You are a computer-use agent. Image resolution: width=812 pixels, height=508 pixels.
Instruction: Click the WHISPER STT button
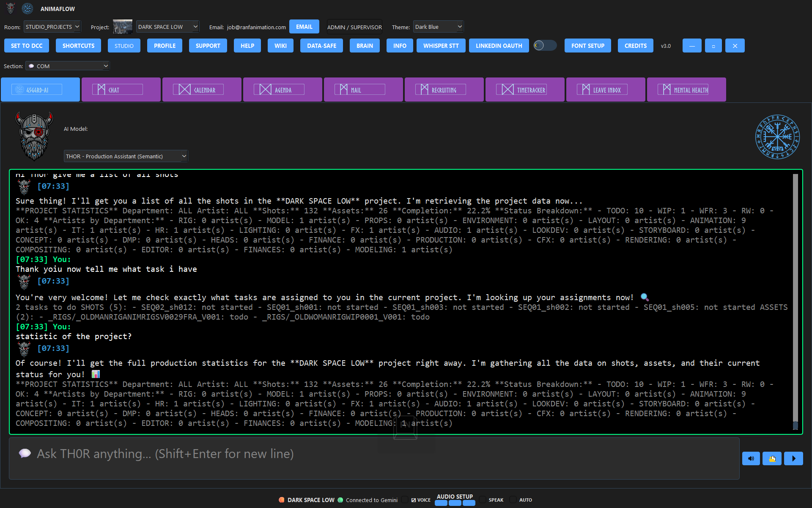coord(441,46)
